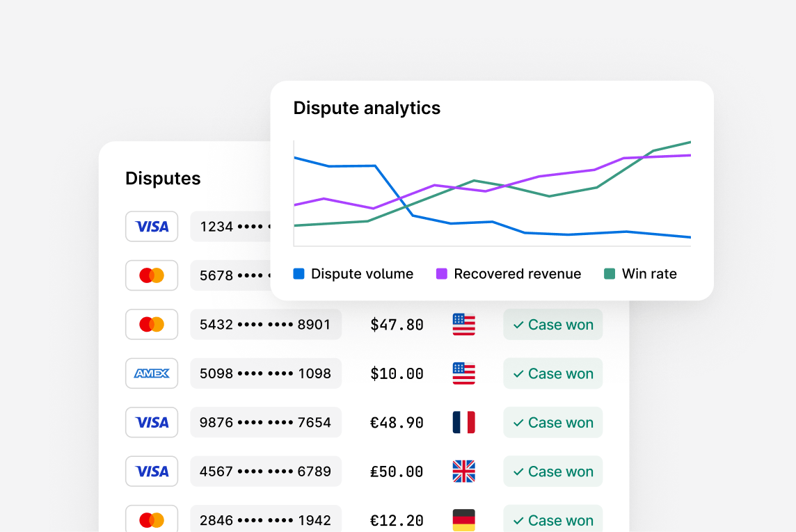Click the Mastercard icon next to card 5678
Screen dimensions: 796x532
click(x=152, y=275)
